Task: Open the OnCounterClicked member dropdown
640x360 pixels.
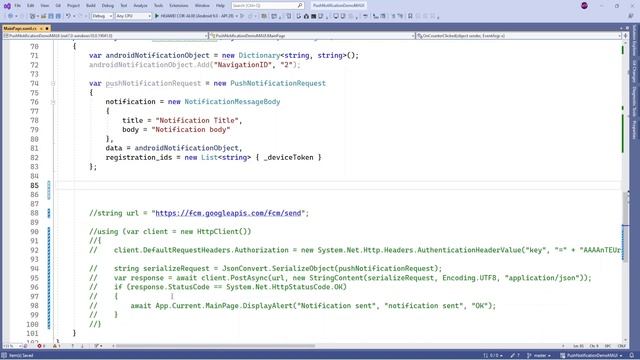Action: (518, 36)
